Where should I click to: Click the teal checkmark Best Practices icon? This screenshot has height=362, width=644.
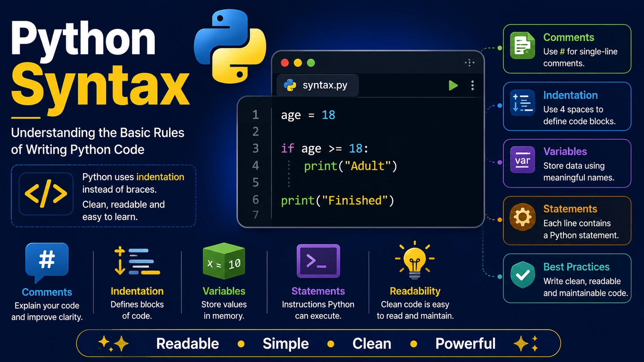click(522, 275)
